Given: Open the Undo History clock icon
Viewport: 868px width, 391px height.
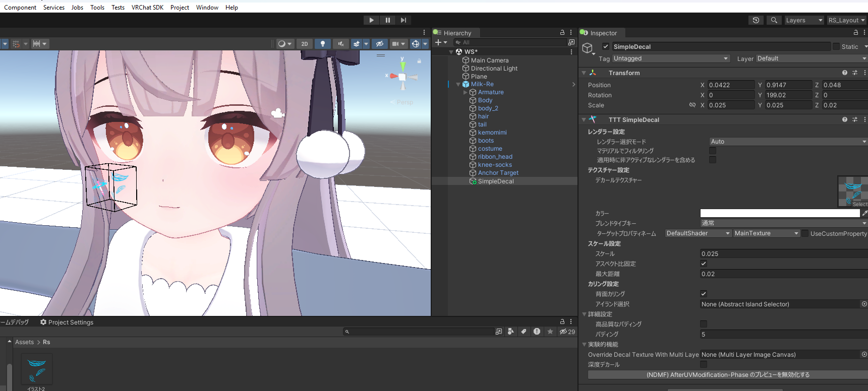Looking at the screenshot, I should tap(756, 20).
